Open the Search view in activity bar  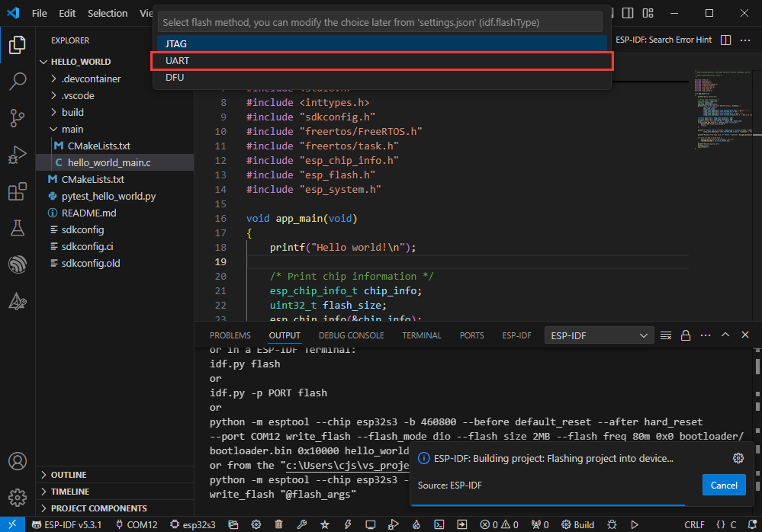[17, 82]
